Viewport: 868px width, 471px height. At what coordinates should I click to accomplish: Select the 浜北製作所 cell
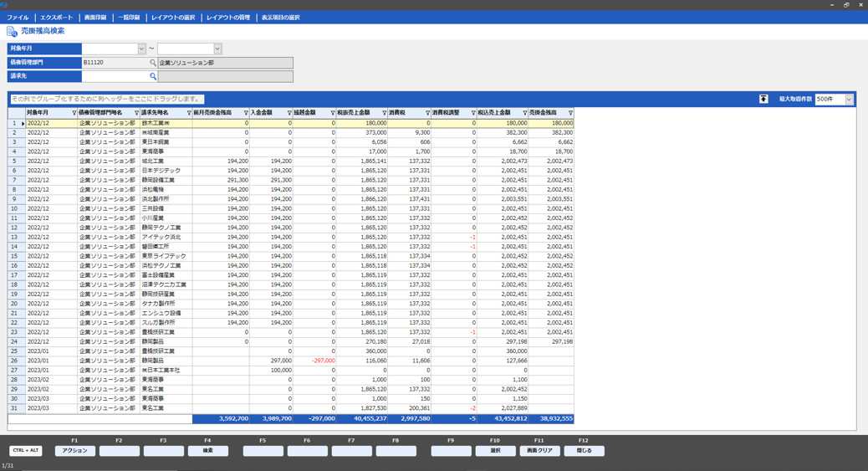(x=166, y=199)
